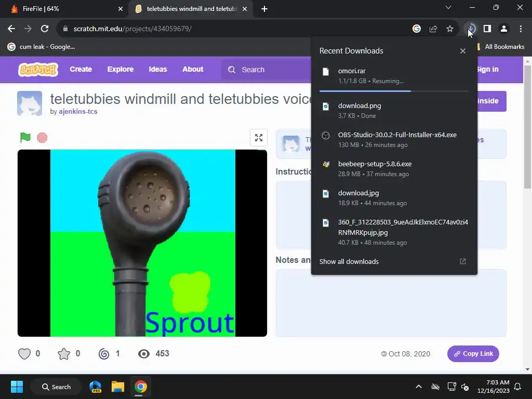The width and height of the screenshot is (532, 399).
Task: Click the Google icon in address bar
Action: point(417,29)
